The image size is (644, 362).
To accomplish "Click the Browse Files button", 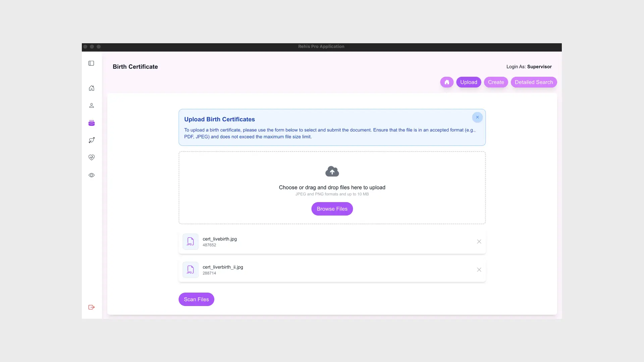I will pyautogui.click(x=332, y=209).
